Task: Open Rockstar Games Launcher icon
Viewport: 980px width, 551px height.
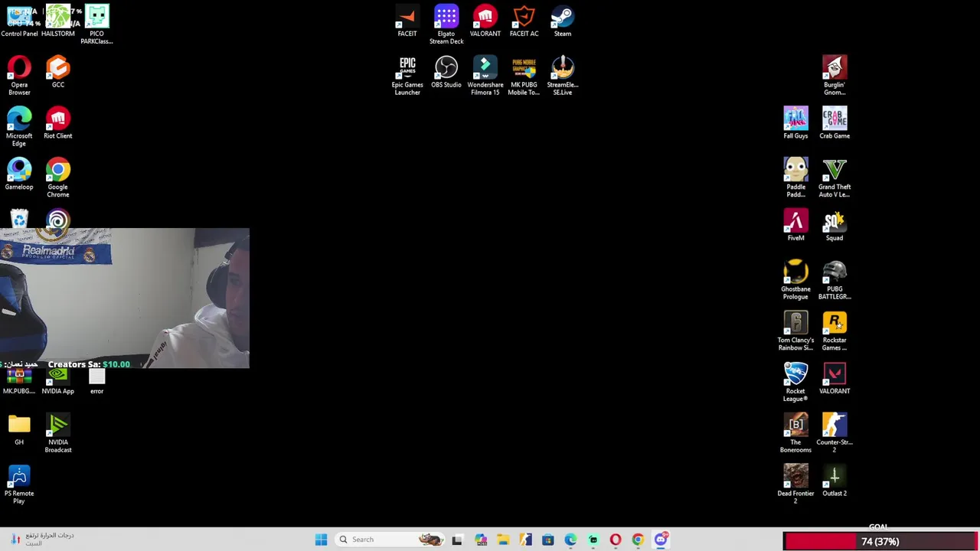Action: [x=835, y=331]
